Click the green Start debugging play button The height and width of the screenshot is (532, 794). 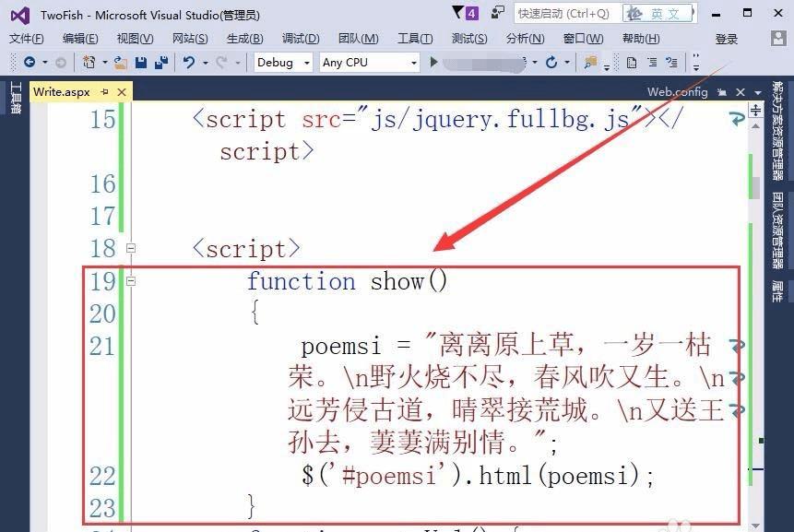(433, 63)
